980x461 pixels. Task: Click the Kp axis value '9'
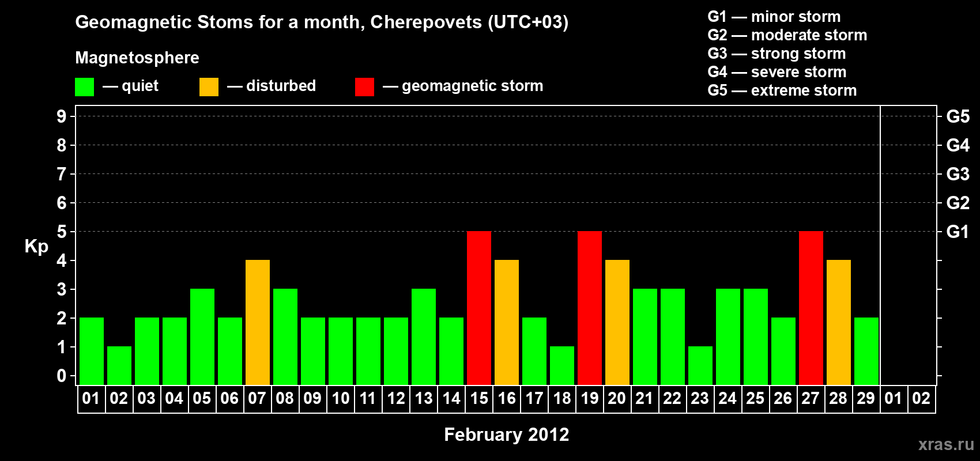[x=62, y=116]
